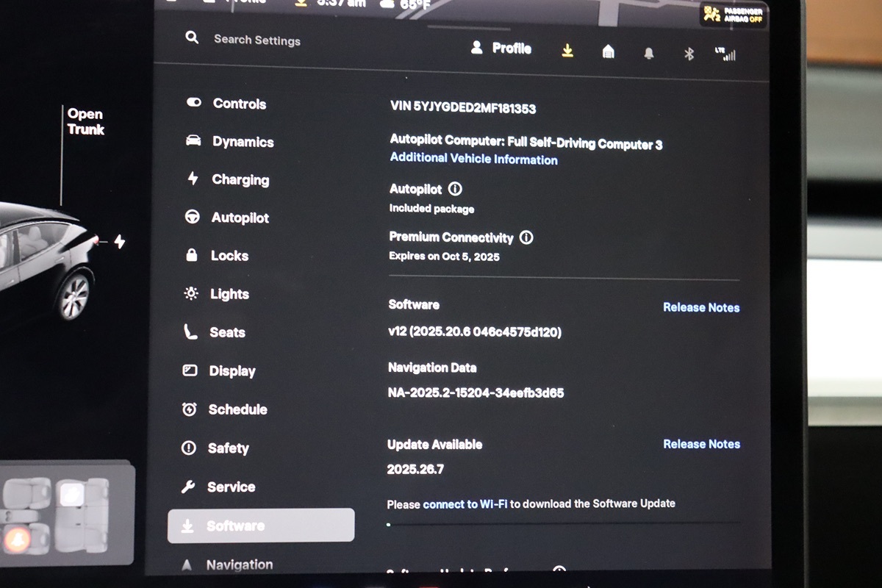Screen dimensions: 882x588
Task: Click the Full Self-Driving Computer 3 line
Action: 526,142
